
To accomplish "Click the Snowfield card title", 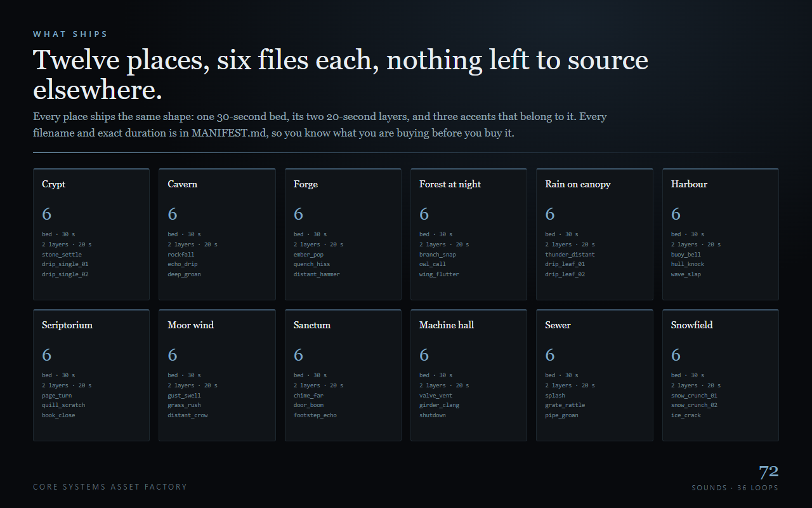I will 691,325.
